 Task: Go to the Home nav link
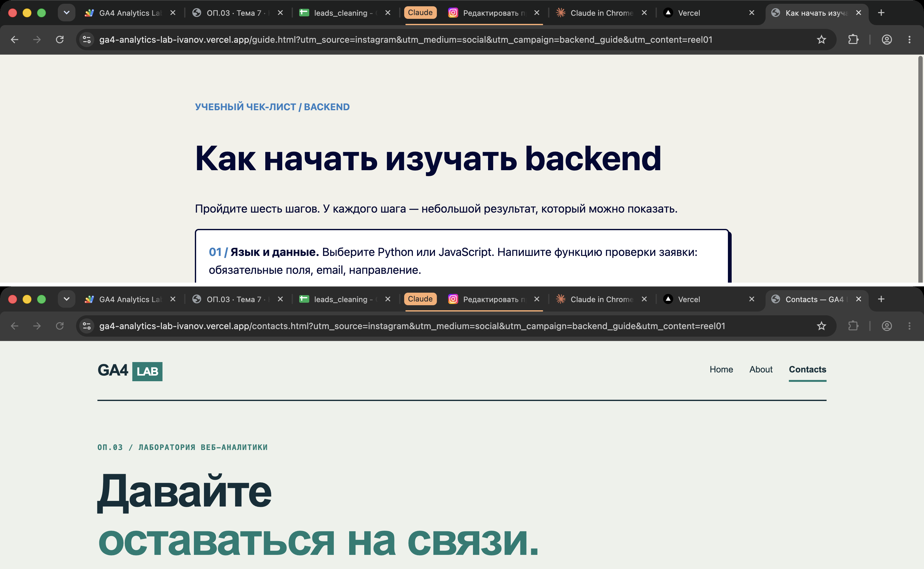(721, 369)
